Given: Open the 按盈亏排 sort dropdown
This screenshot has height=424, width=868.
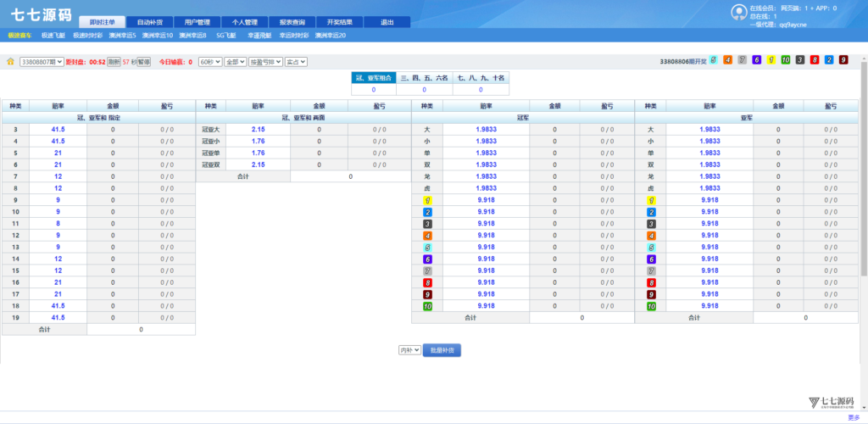Looking at the screenshot, I should tap(267, 62).
